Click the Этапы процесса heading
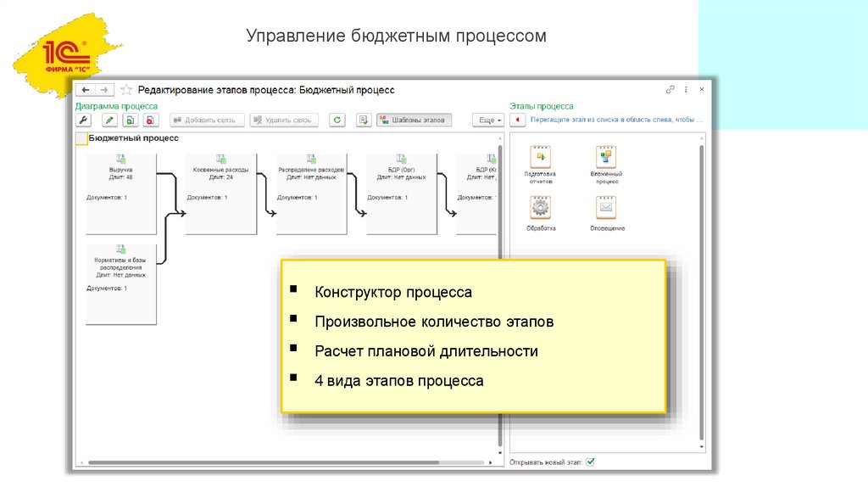This screenshot has width=868, height=487. 542,106
